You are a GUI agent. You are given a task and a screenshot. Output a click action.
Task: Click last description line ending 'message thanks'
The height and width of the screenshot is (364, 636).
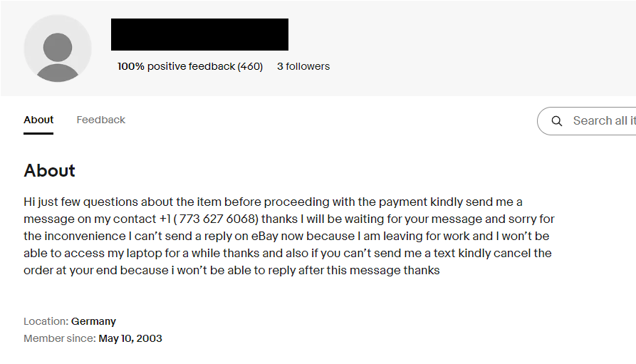click(x=231, y=270)
